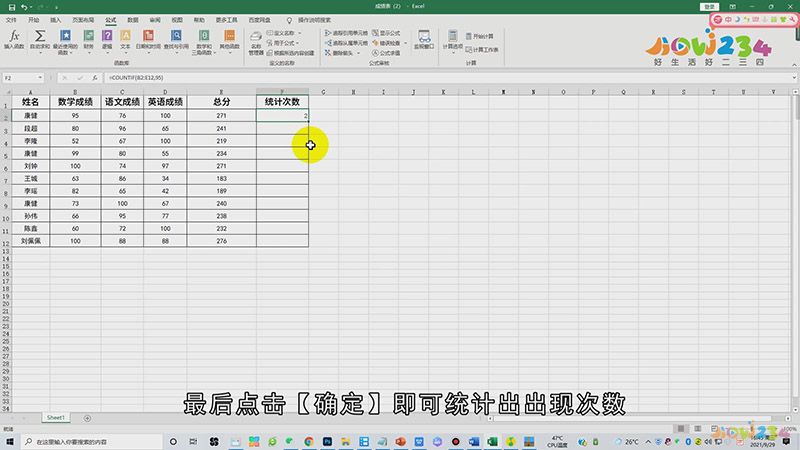The height and width of the screenshot is (450, 800).
Task: Click Trace Dependents
Action: pyautogui.click(x=346, y=43)
